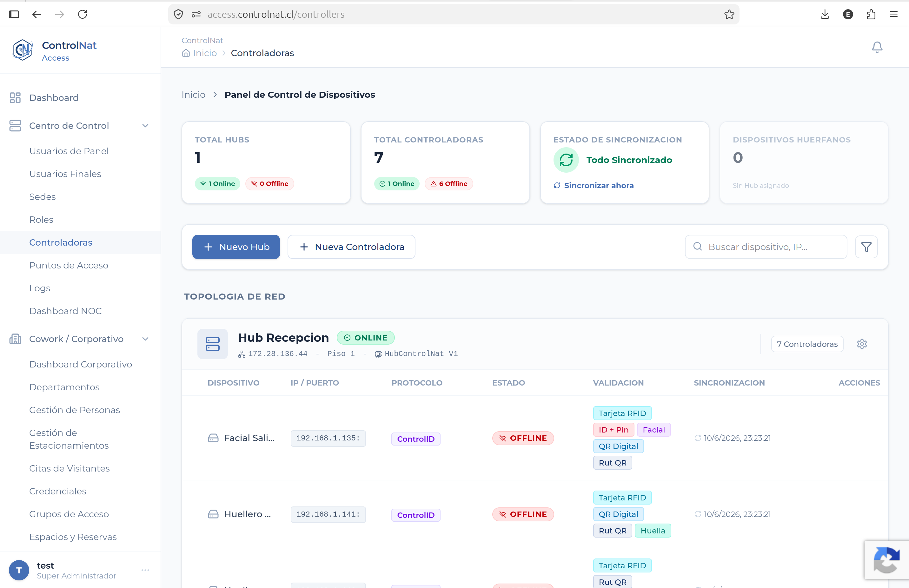Screen dimensions: 909x588
Task: Click OFFLINE status of Huellero row
Action: click(x=523, y=514)
